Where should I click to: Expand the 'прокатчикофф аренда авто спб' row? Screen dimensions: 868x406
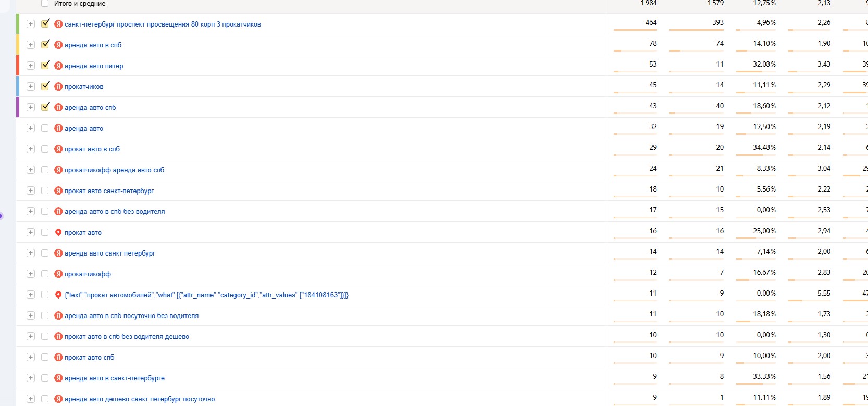coord(31,170)
